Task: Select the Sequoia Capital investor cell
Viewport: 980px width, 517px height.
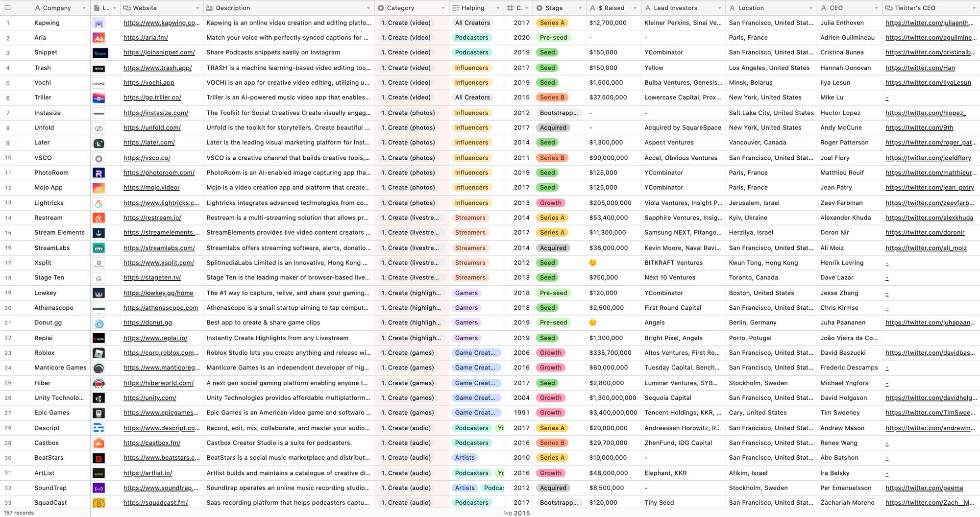Action: click(683, 398)
